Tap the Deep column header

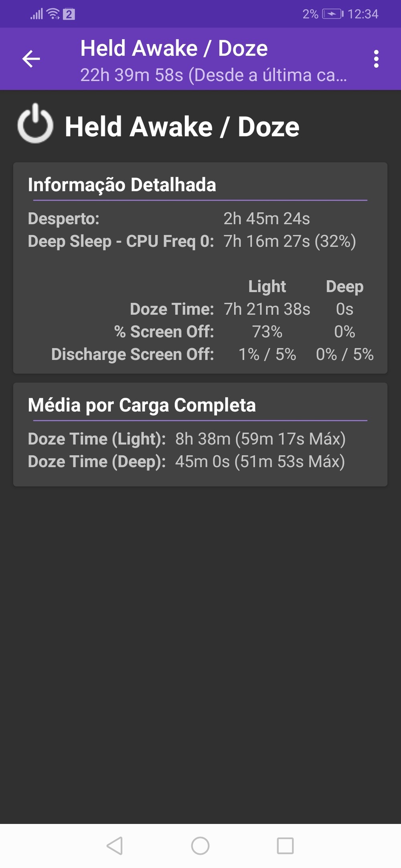click(344, 286)
